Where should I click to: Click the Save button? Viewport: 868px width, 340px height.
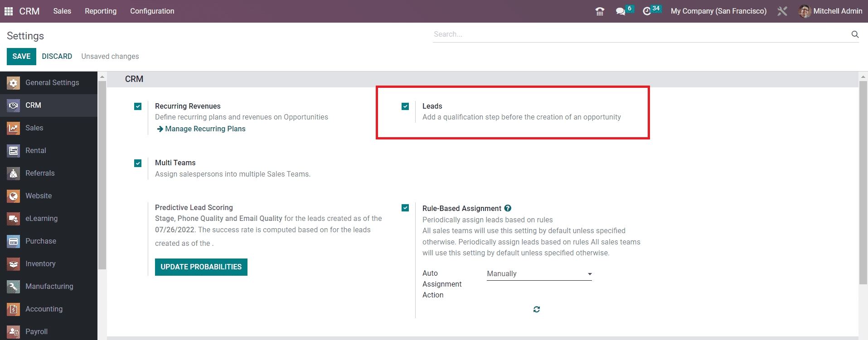(21, 57)
